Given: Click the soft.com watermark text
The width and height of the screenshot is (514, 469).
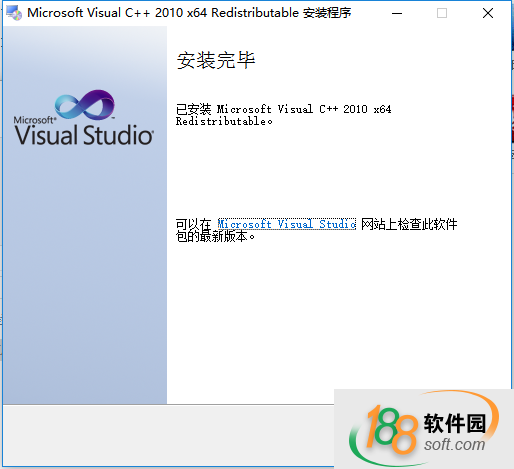Looking at the screenshot, I should 455,444.
